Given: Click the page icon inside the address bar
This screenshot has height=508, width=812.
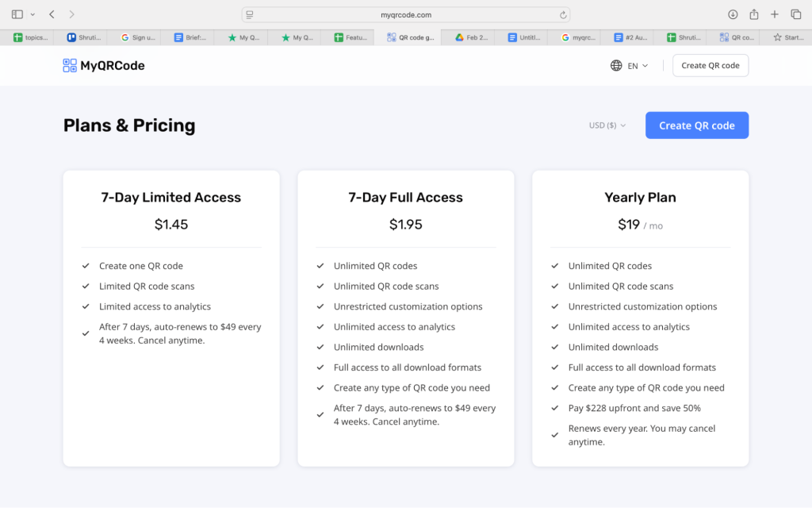Looking at the screenshot, I should [250, 13].
